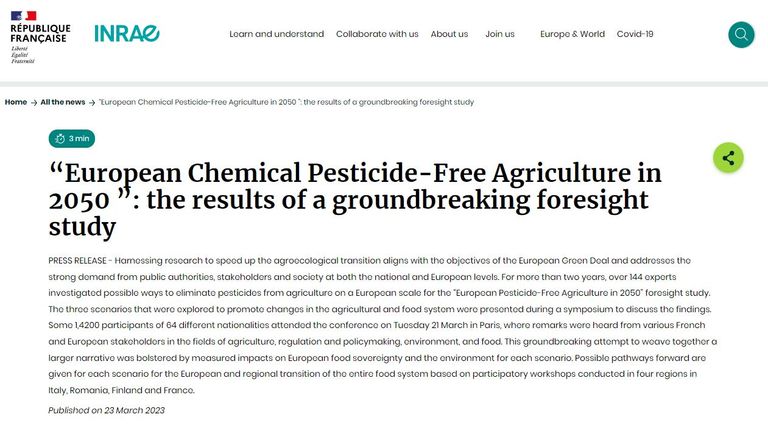This screenshot has width=768, height=432.
Task: Click the Published on 23 March 2023 date
Action: (x=106, y=410)
